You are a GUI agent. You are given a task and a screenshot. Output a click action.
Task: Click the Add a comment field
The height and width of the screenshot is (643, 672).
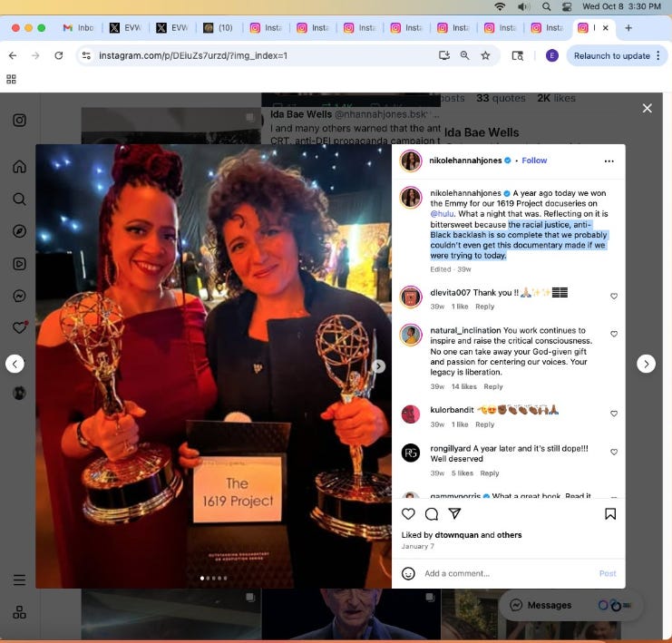point(508,573)
